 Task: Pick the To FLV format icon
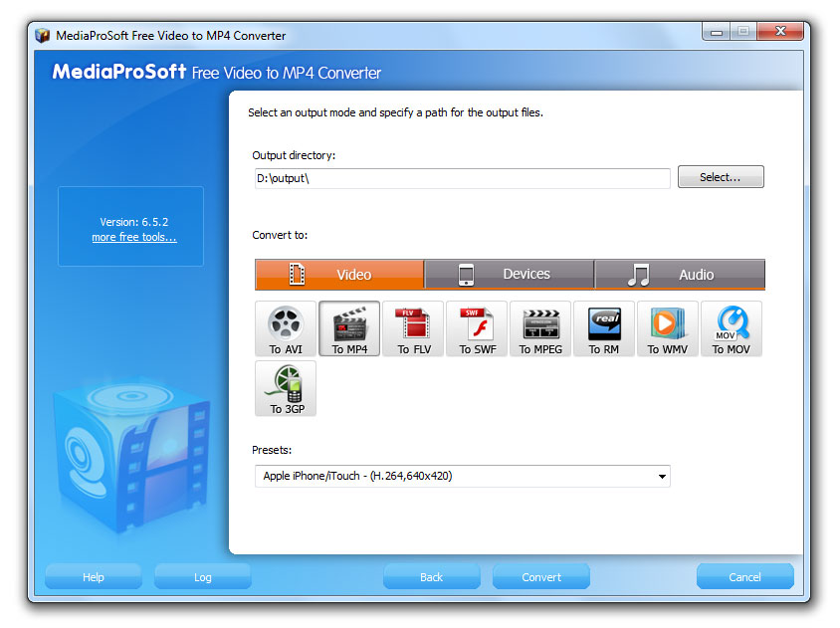pos(413,328)
